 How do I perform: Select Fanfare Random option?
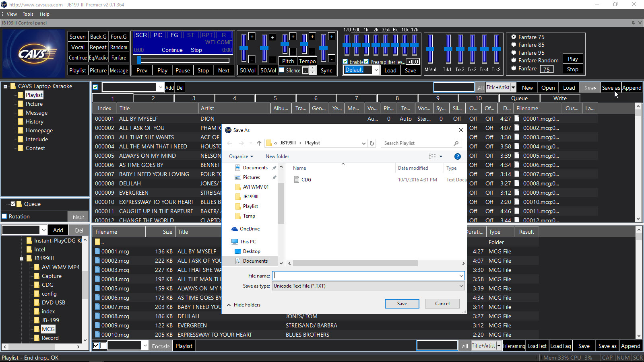[514, 60]
